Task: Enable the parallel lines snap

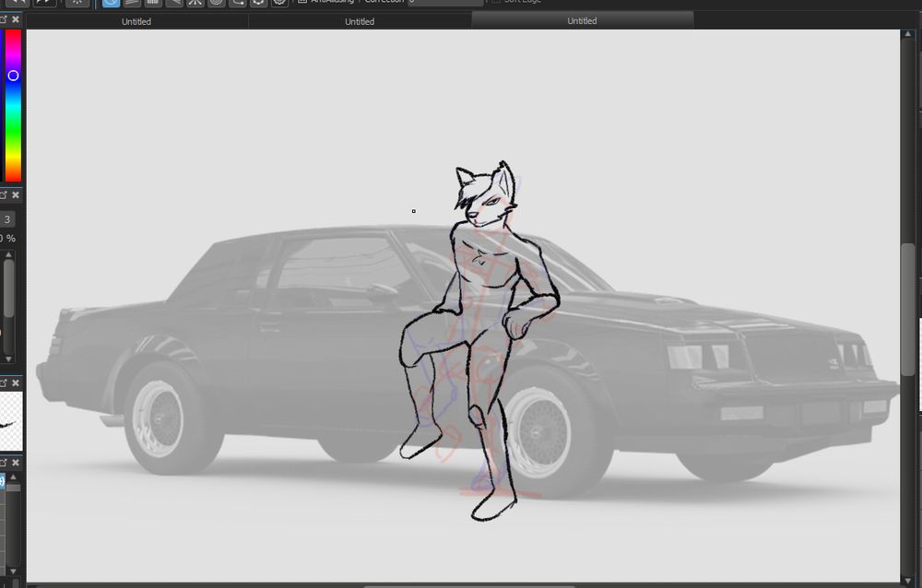Action: click(x=132, y=2)
